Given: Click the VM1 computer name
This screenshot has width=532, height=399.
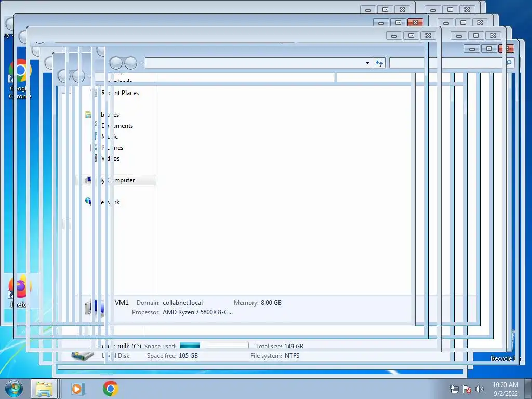Looking at the screenshot, I should 122,303.
